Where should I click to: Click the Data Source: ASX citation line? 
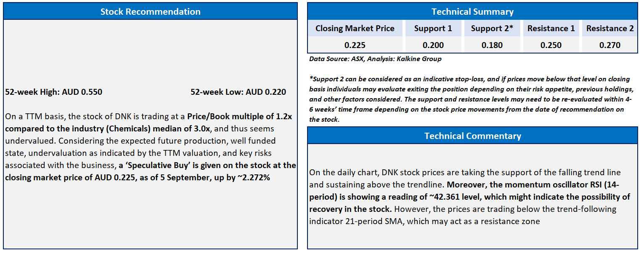point(375,59)
